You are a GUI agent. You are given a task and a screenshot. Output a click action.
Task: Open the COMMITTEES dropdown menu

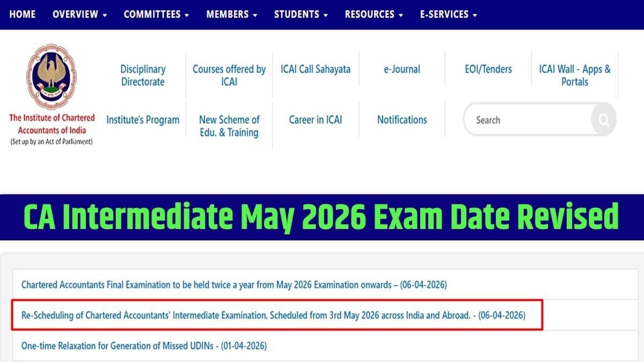click(156, 14)
